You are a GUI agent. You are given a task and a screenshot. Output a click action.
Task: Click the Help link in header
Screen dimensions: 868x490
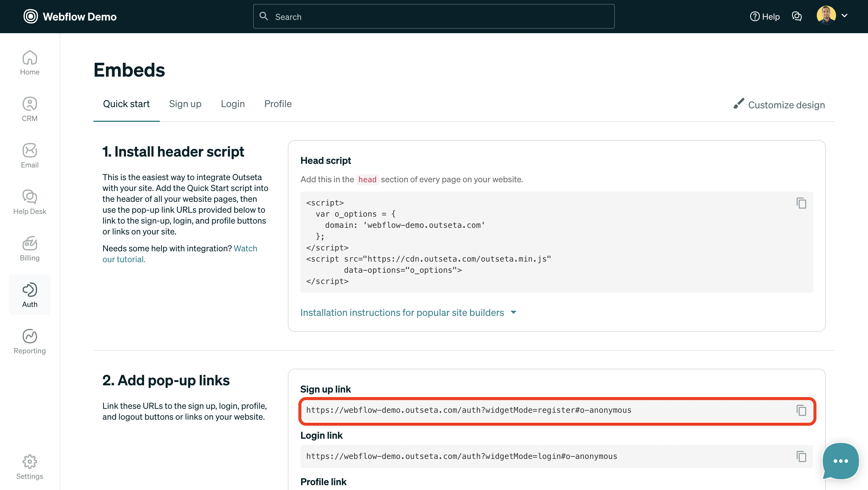pyautogui.click(x=765, y=17)
